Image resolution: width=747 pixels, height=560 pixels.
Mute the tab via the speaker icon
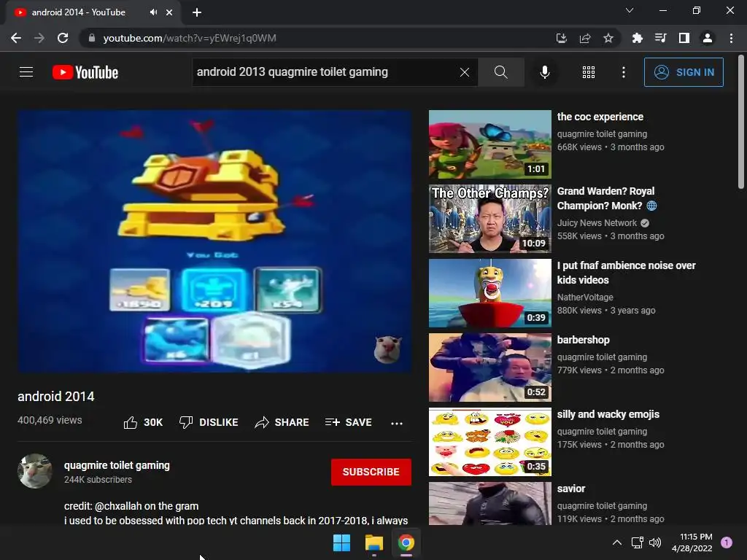tap(153, 12)
